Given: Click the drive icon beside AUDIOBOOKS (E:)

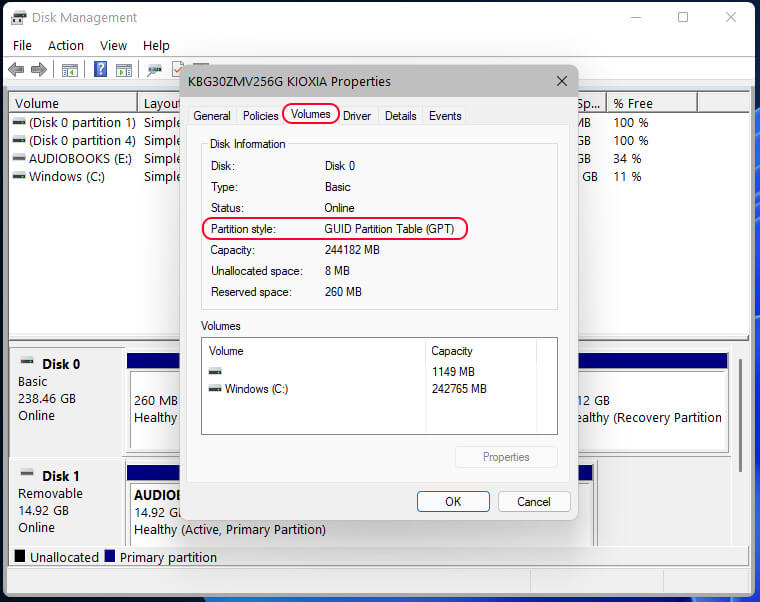Looking at the screenshot, I should coord(19,158).
